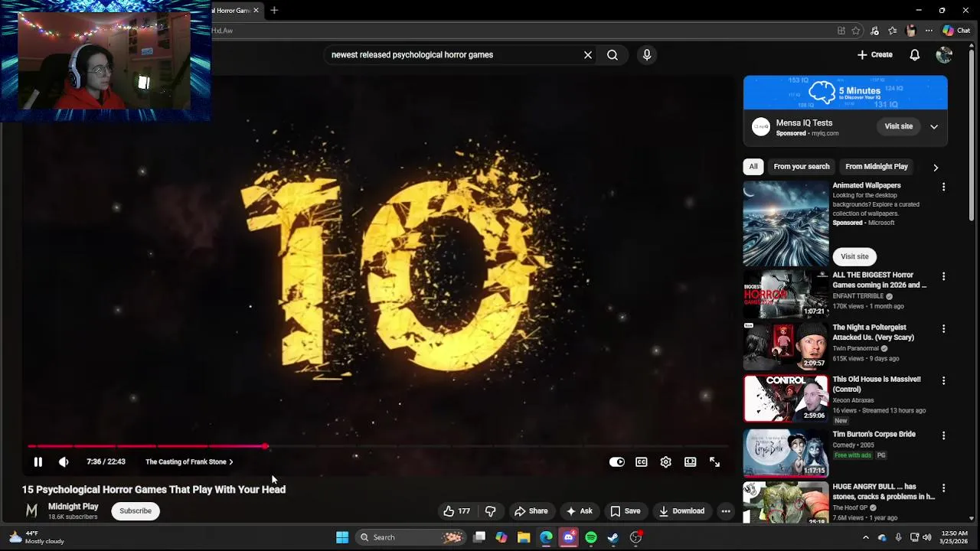Run the search with the magnifier button
This screenshot has width=980, height=551.
point(612,55)
